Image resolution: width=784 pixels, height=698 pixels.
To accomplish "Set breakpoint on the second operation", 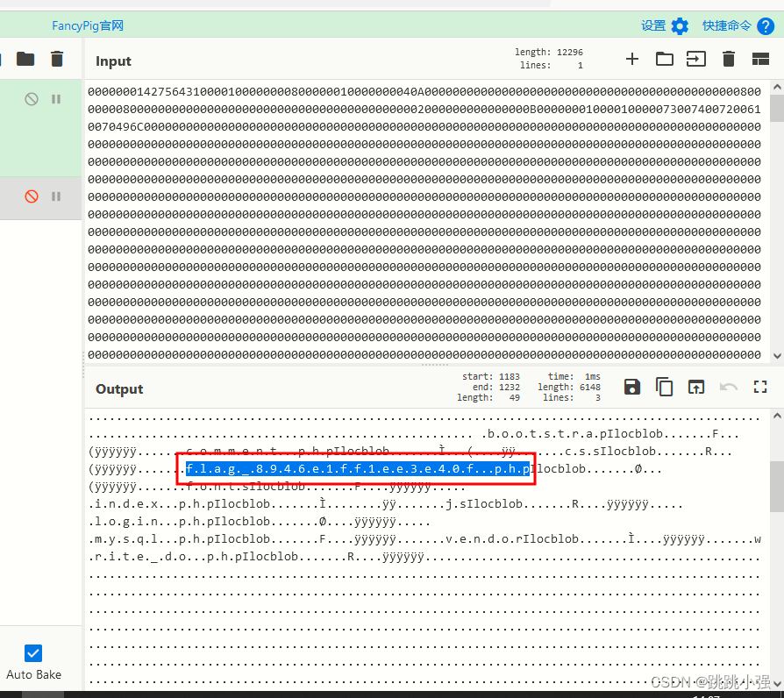I will click(56, 196).
